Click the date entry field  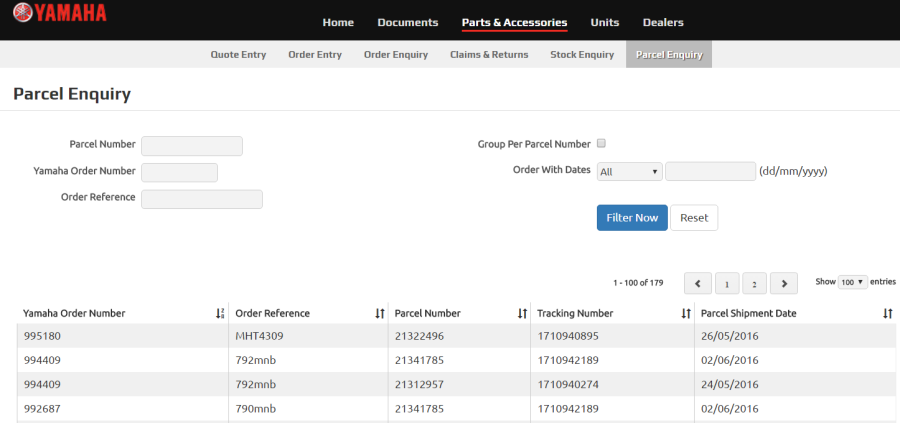click(x=711, y=172)
